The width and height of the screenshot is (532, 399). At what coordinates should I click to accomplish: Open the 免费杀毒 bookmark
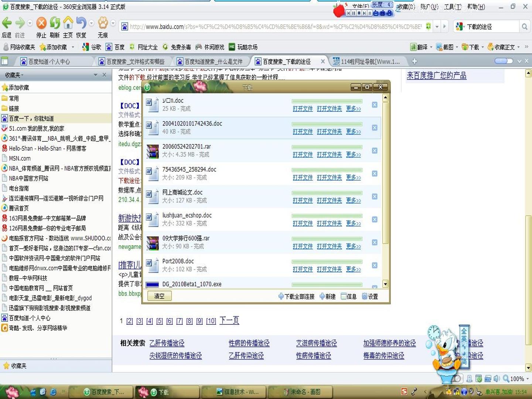pyautogui.click(x=177, y=47)
